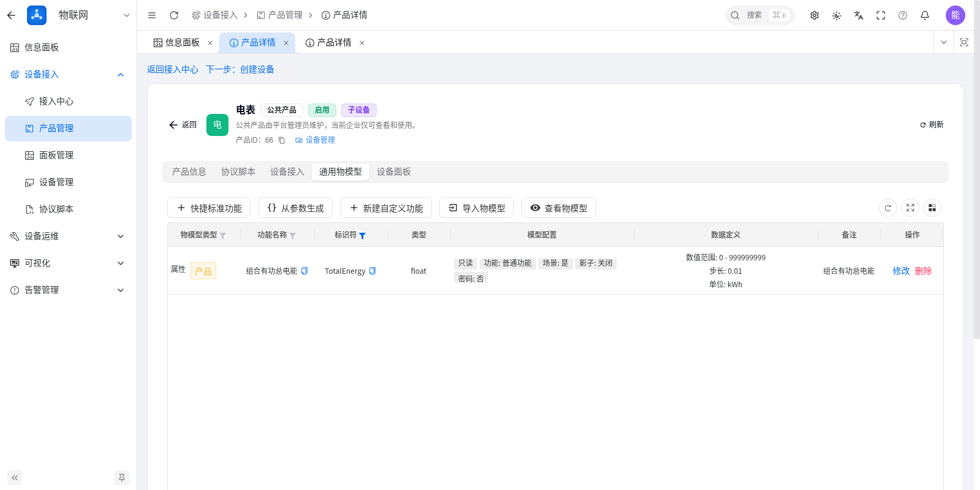This screenshot has width=980, height=490.
Task: Expand table to fullscreen icon
Action: tap(910, 208)
